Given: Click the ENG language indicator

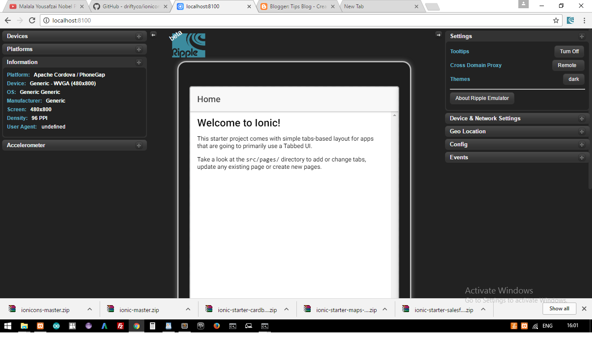Looking at the screenshot, I should 547,326.
